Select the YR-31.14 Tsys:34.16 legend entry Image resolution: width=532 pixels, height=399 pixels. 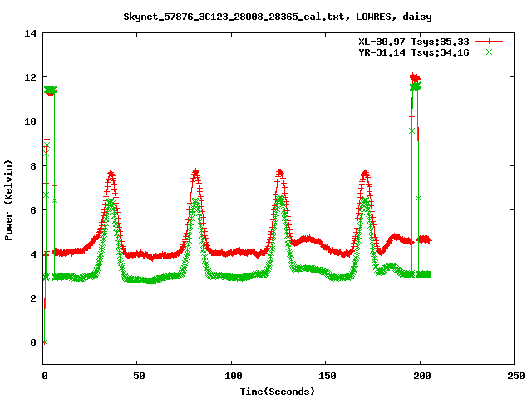(414, 52)
